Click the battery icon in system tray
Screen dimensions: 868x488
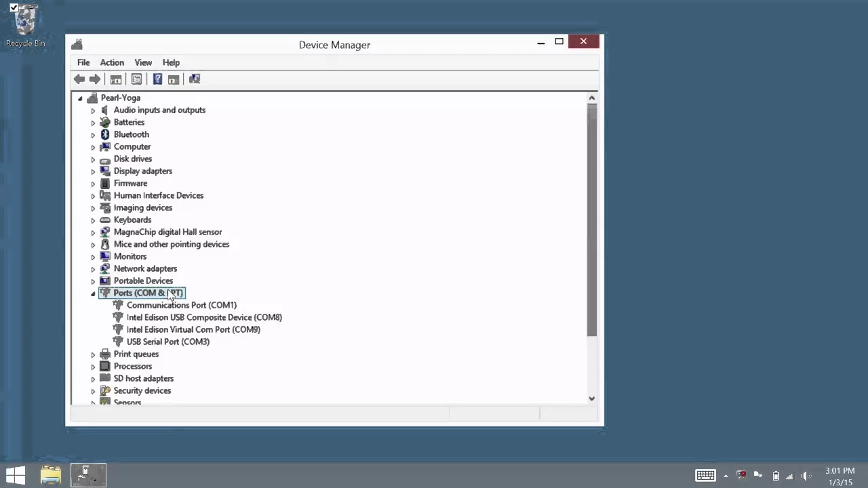coord(776,476)
